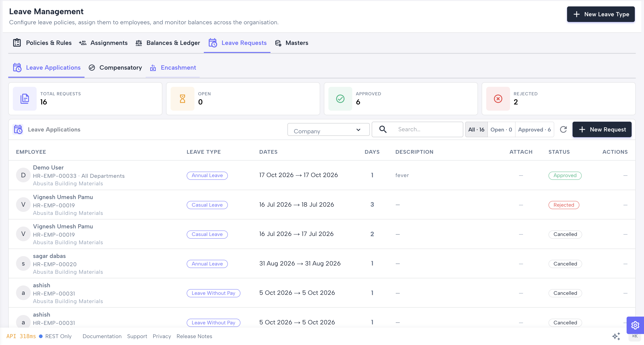Open the Documentation link
This screenshot has height=345, width=644.
pyautogui.click(x=102, y=336)
